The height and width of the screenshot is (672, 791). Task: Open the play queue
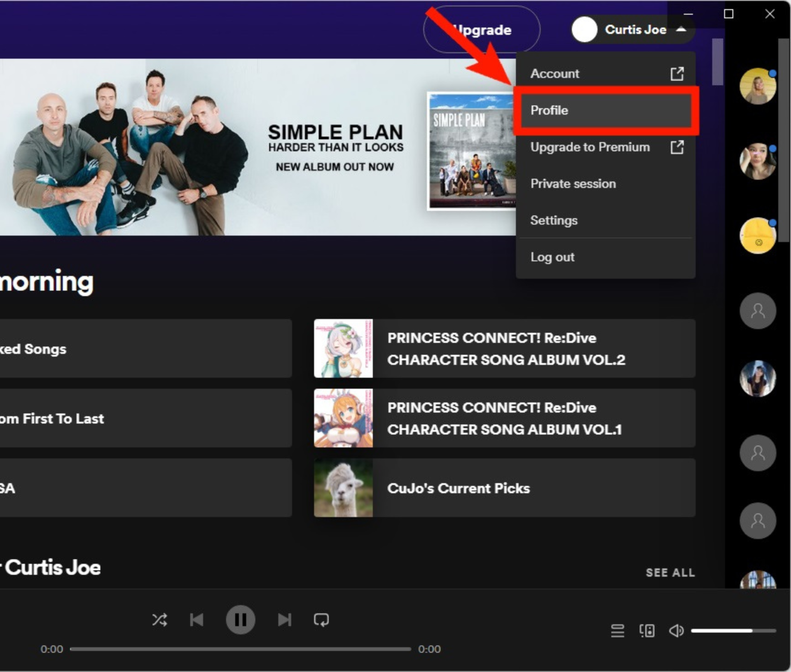(617, 630)
